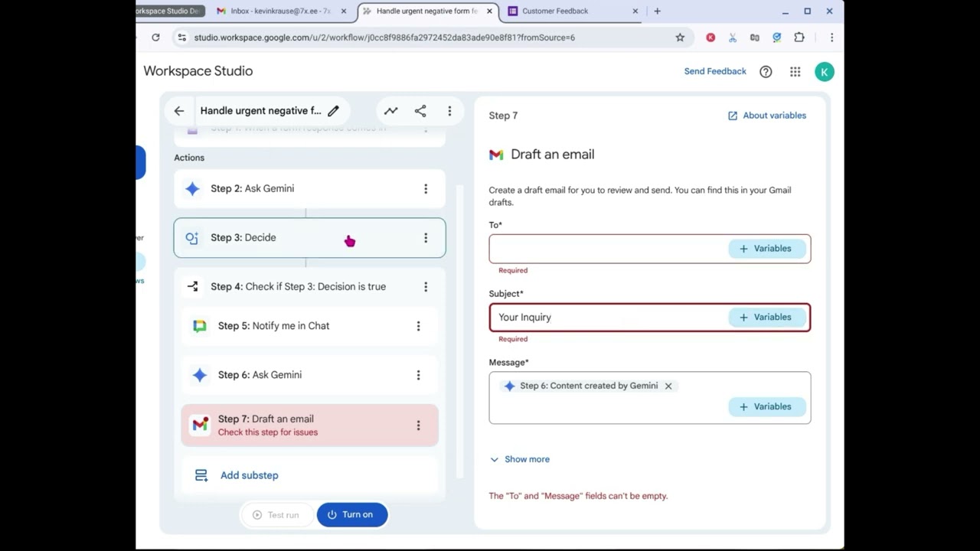980x551 pixels.
Task: Open the more options menu for Step 2
Action: point(426,189)
